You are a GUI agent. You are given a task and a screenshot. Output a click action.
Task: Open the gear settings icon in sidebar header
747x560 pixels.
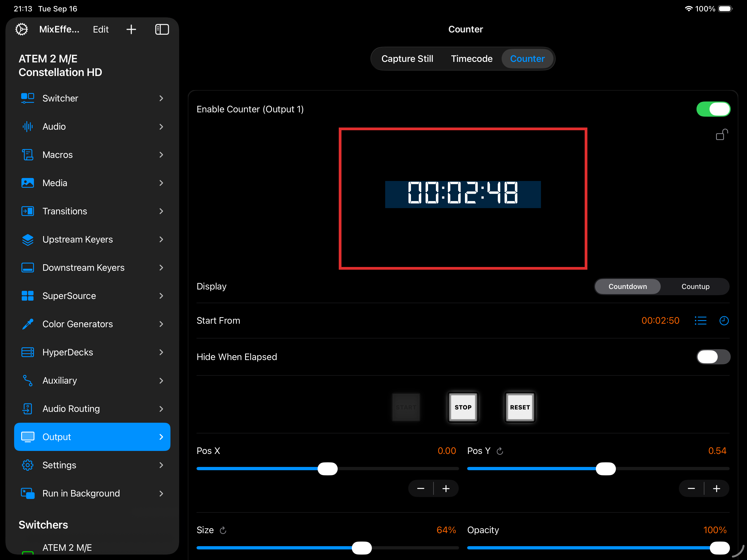[x=22, y=29]
